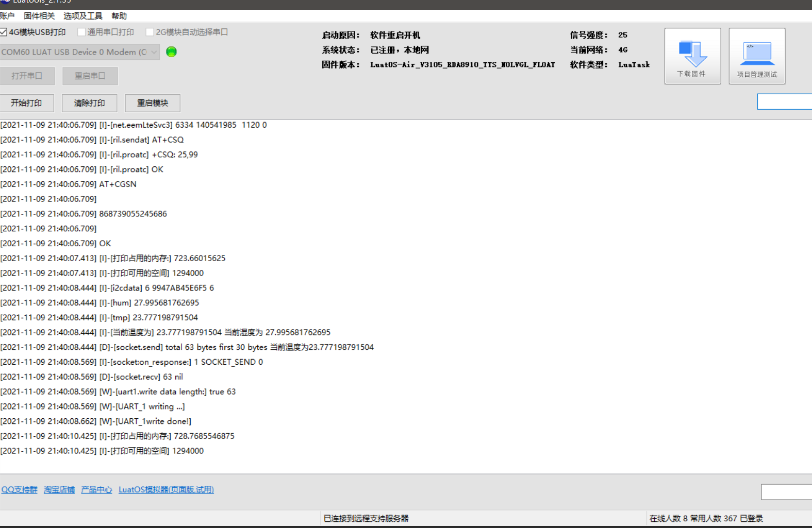Viewport: 812px width, 528px height.
Task: Click the input field next to the bottom links
Action: coord(787,492)
